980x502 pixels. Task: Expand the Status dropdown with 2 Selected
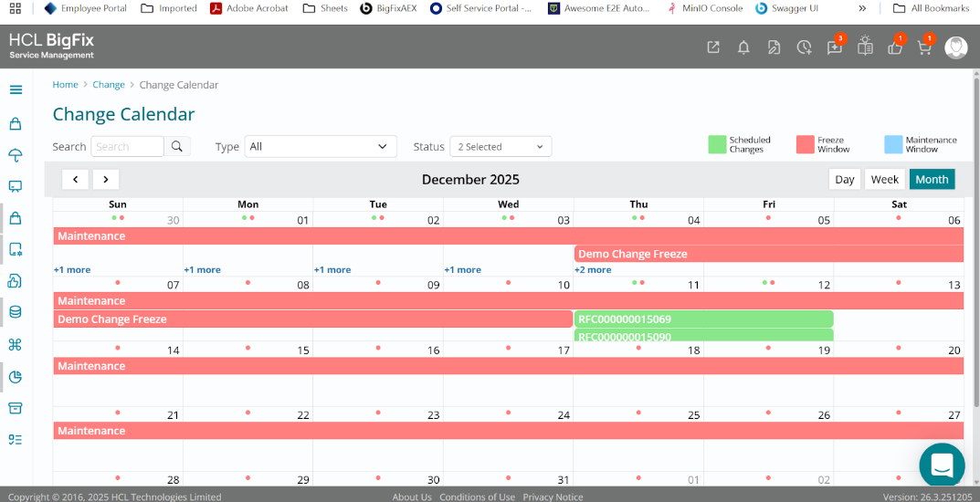tap(501, 147)
